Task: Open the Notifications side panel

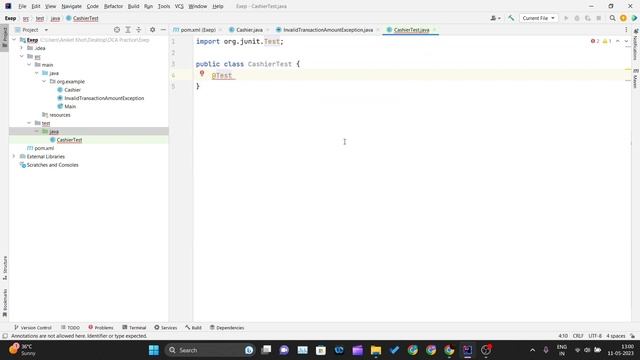Action: [x=636, y=45]
